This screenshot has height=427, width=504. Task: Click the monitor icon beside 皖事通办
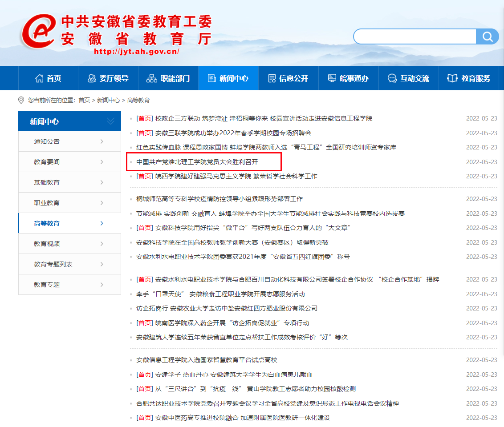pyautogui.click(x=332, y=78)
